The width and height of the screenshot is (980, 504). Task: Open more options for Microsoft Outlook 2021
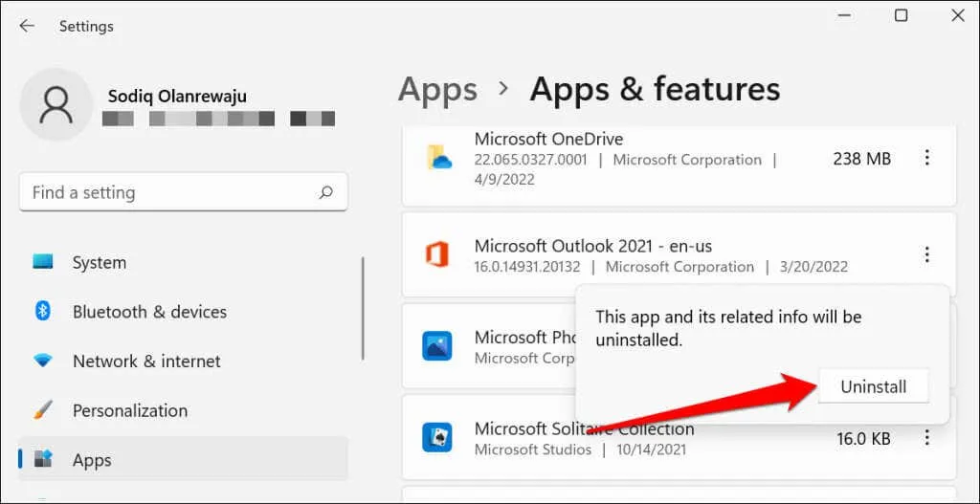click(926, 254)
